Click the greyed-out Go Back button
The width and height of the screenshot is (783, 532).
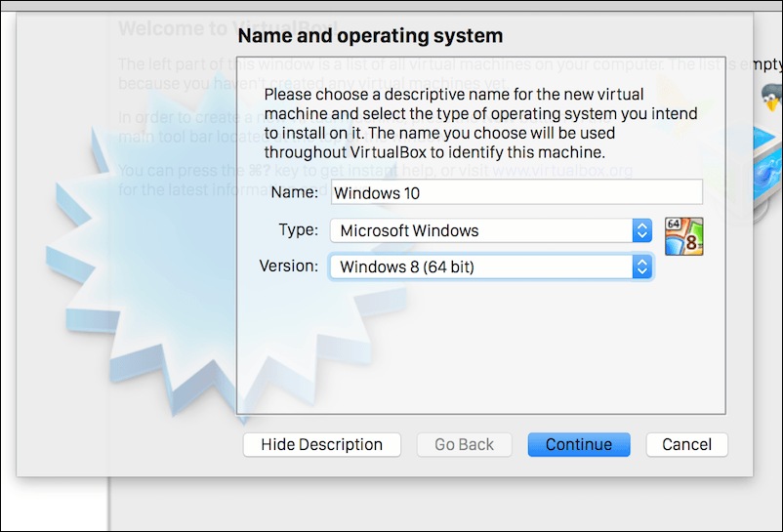(x=464, y=444)
